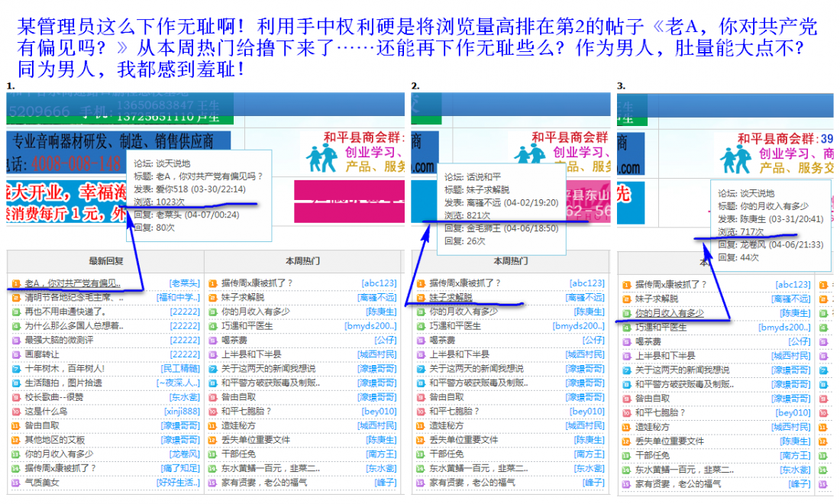Image resolution: width=840 pixels, height=504 pixels.
Task: Select 本周热门 header right of 最新回复
Action: [303, 260]
